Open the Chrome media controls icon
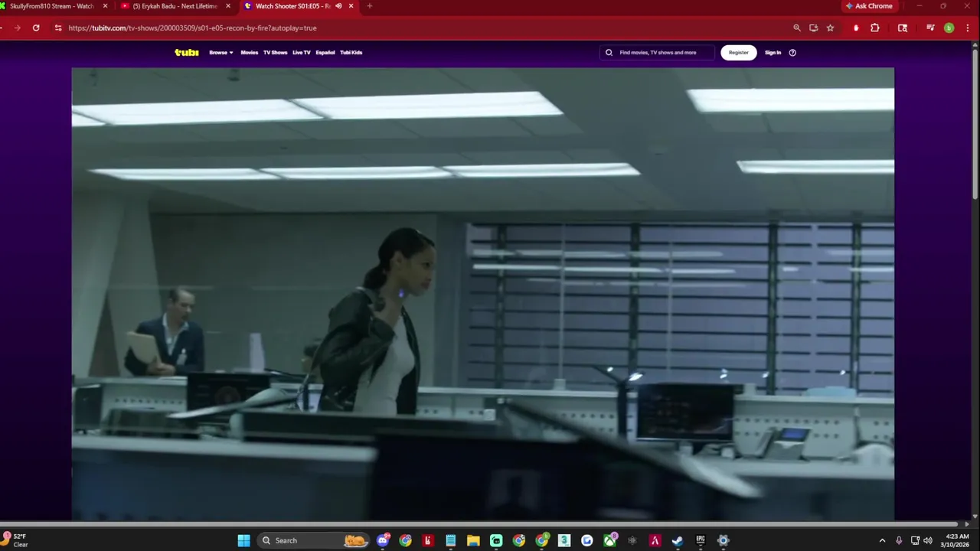 930,28
